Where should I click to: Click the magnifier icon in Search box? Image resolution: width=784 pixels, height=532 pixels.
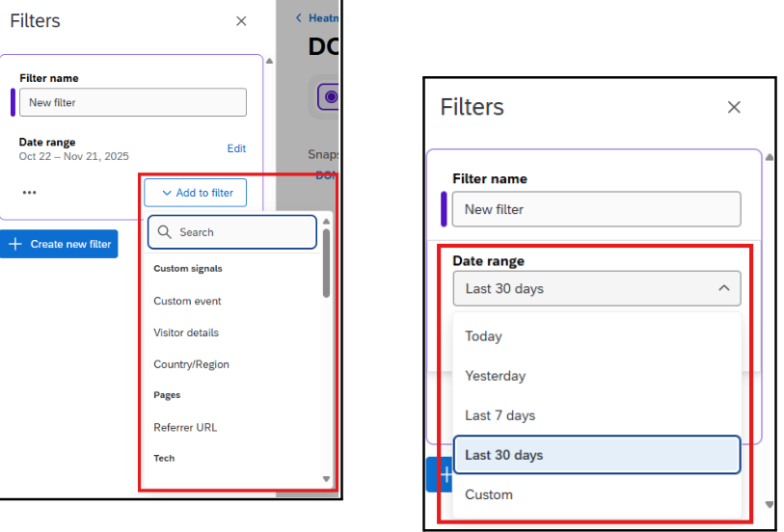pos(165,232)
